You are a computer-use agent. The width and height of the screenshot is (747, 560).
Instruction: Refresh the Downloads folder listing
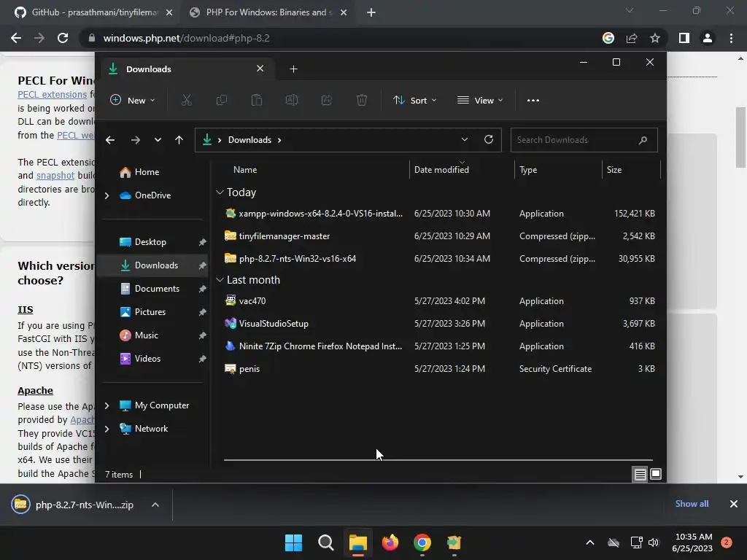(x=489, y=139)
